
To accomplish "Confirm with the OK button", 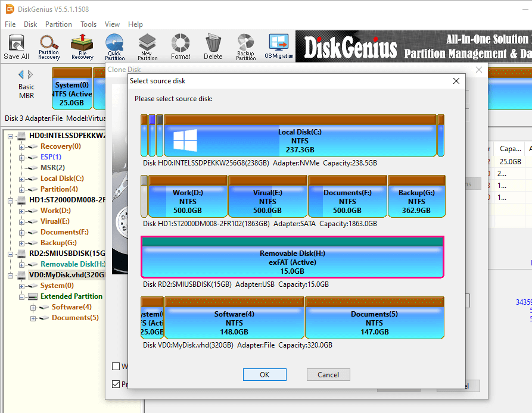I will (x=265, y=374).
